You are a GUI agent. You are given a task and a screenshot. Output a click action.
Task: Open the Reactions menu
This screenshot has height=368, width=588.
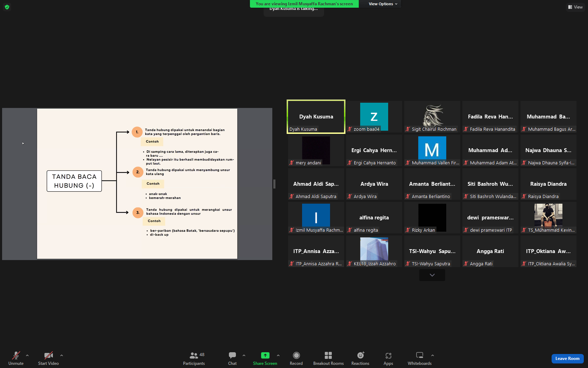click(360, 358)
